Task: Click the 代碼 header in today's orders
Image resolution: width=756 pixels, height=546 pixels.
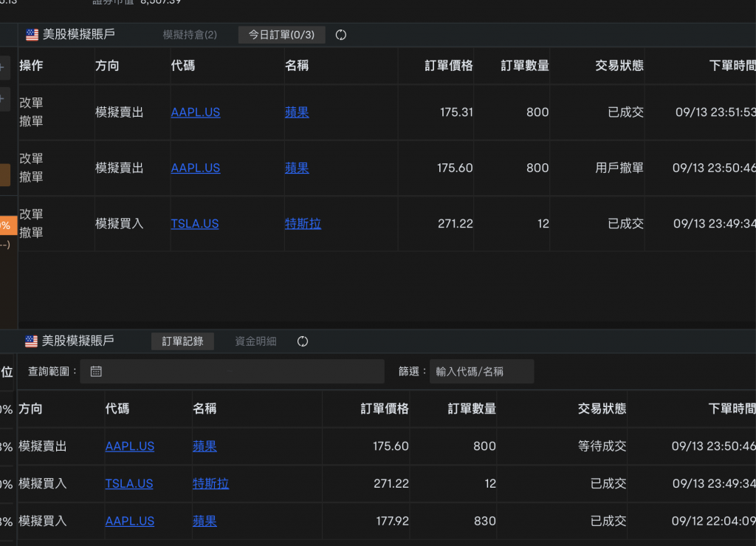Action: pyautogui.click(x=183, y=66)
